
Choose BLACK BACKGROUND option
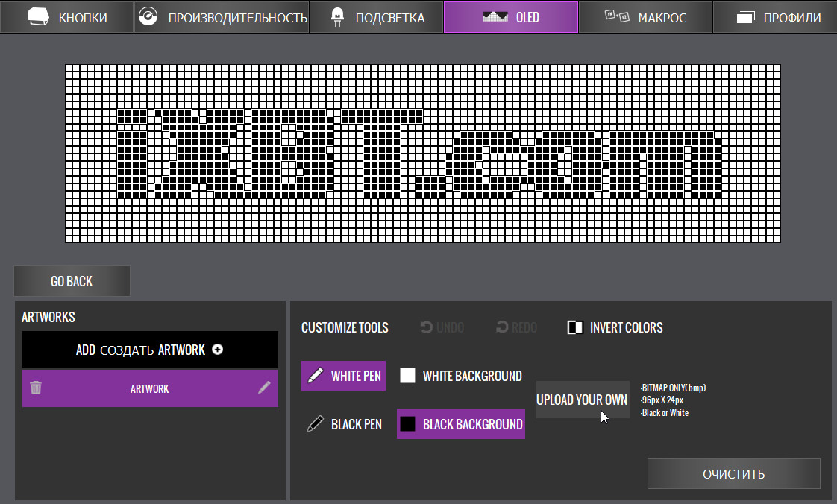tap(461, 424)
